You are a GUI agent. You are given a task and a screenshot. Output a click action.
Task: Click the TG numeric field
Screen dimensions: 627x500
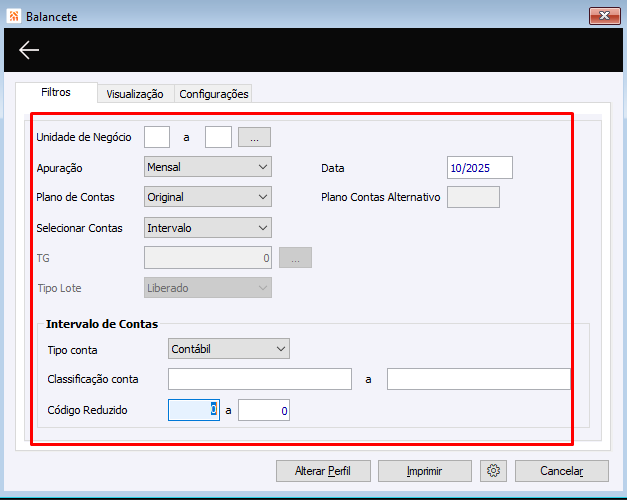point(208,258)
